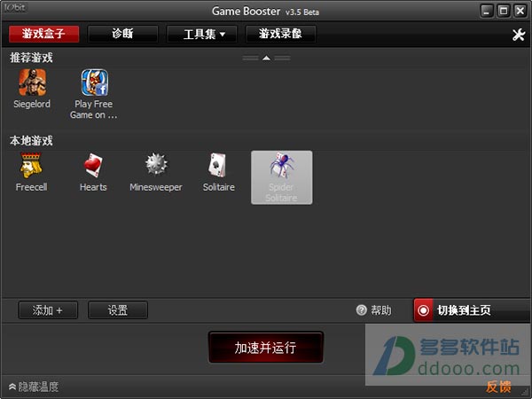Click the red record circle icon
The image size is (532, 399).
tap(423, 310)
